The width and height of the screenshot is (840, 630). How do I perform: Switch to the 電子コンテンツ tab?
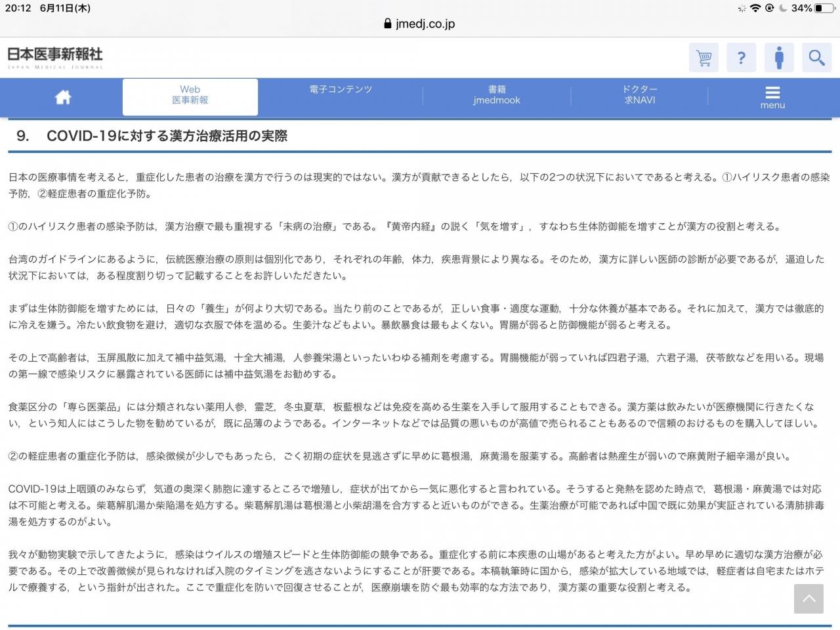point(341,90)
